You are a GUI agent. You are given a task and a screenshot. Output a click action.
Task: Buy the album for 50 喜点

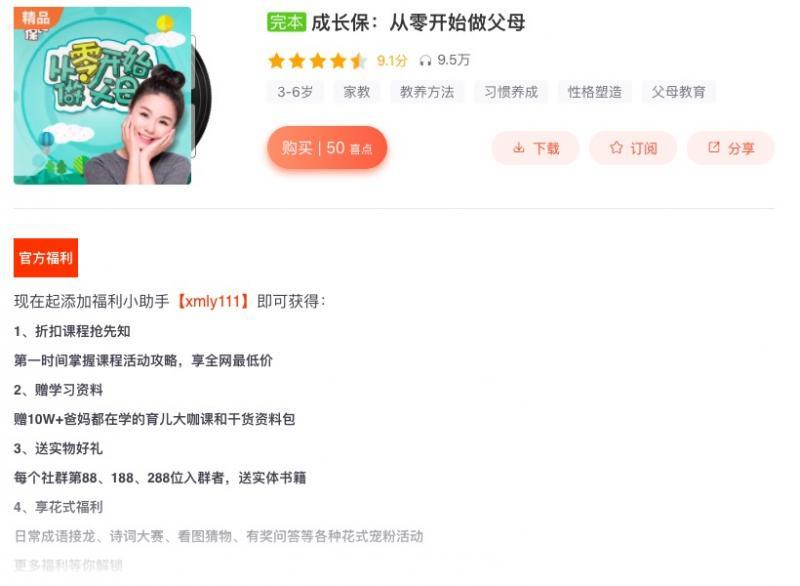pos(327,148)
